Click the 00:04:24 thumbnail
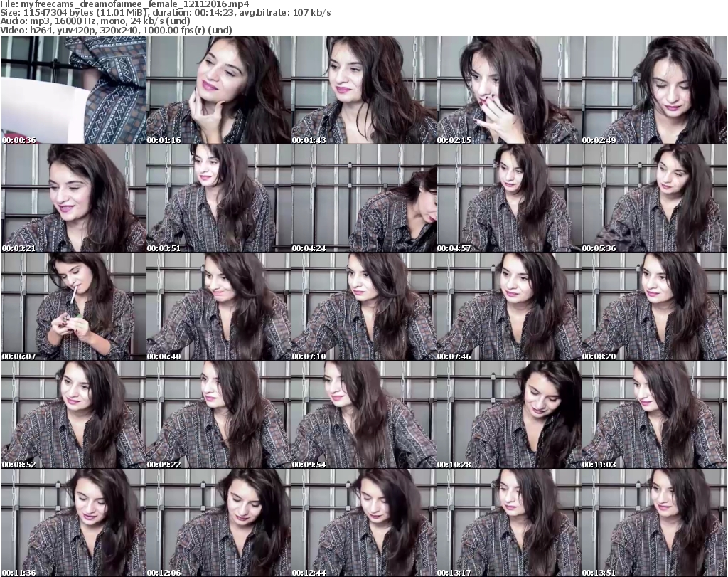This screenshot has width=728, height=577. pyautogui.click(x=363, y=198)
